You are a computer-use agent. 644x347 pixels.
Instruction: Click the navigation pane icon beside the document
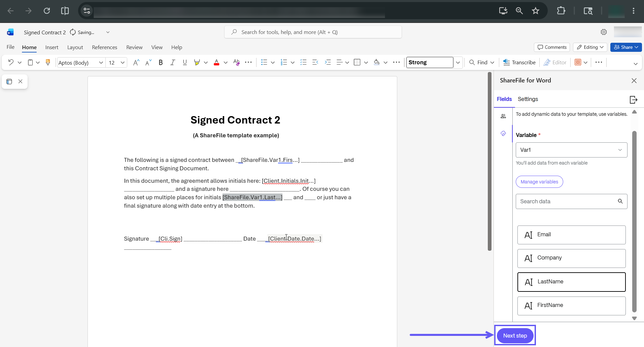point(9,81)
